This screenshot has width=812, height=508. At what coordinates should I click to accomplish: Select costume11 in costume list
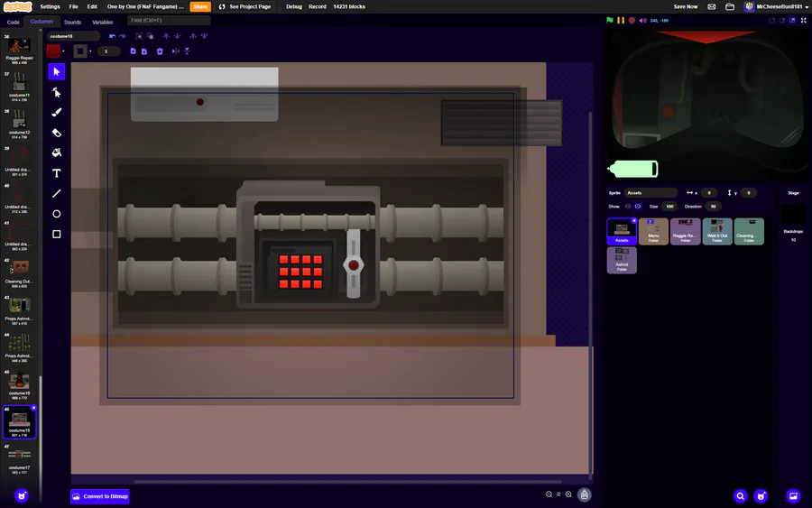(x=19, y=86)
